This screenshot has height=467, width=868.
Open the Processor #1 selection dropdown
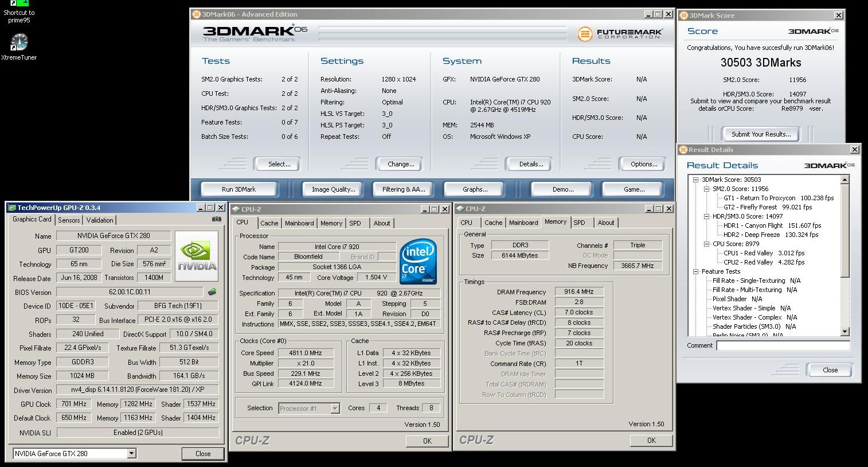(x=335, y=408)
